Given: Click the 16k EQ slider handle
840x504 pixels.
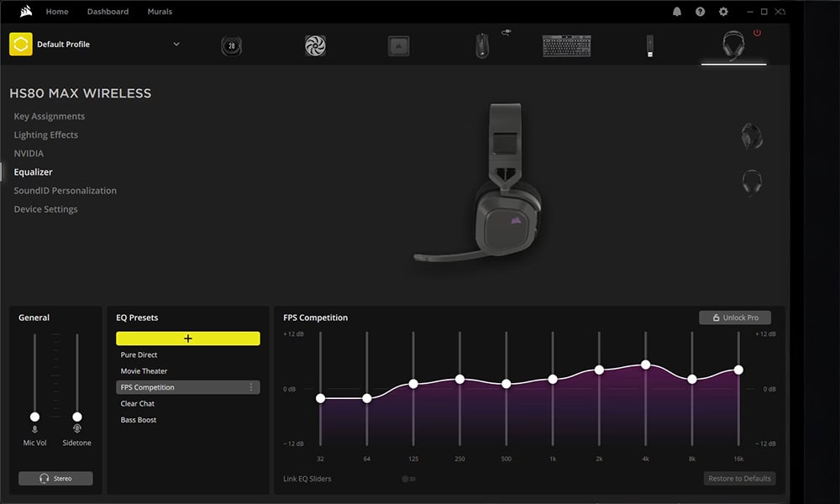Looking at the screenshot, I should click(738, 370).
